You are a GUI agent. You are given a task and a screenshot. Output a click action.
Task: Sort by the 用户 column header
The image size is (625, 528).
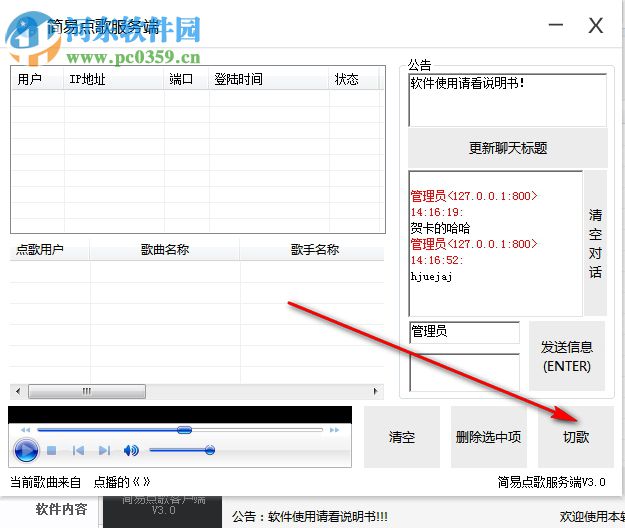pyautogui.click(x=37, y=79)
